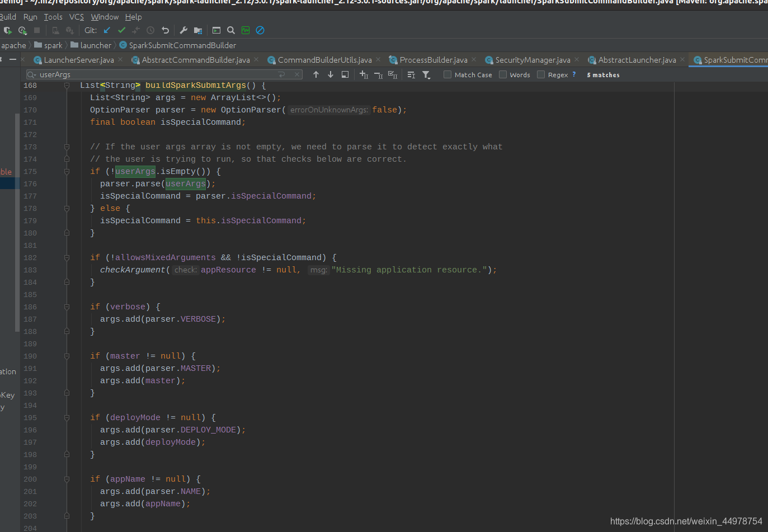Open the Window menu
Image resolution: width=768 pixels, height=532 pixels.
point(105,17)
